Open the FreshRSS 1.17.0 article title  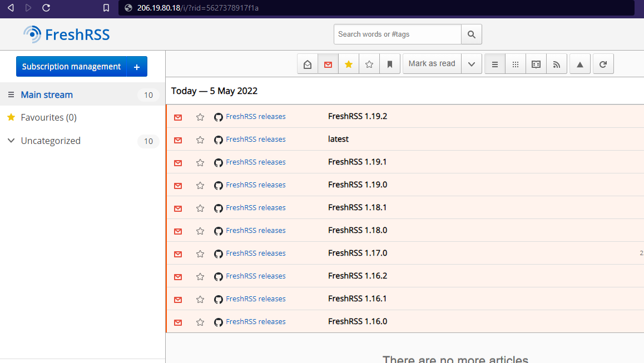pyautogui.click(x=358, y=253)
